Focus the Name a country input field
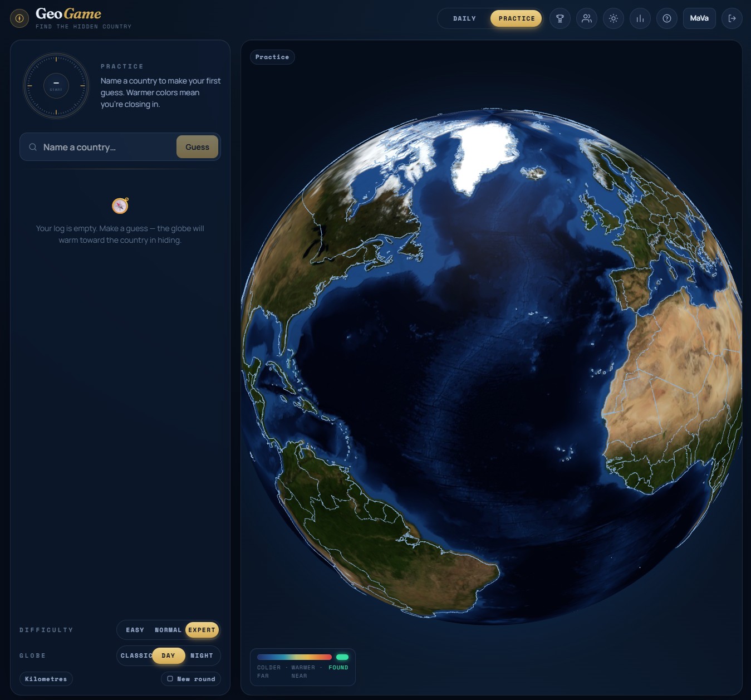This screenshot has height=700, width=751. [x=107, y=147]
